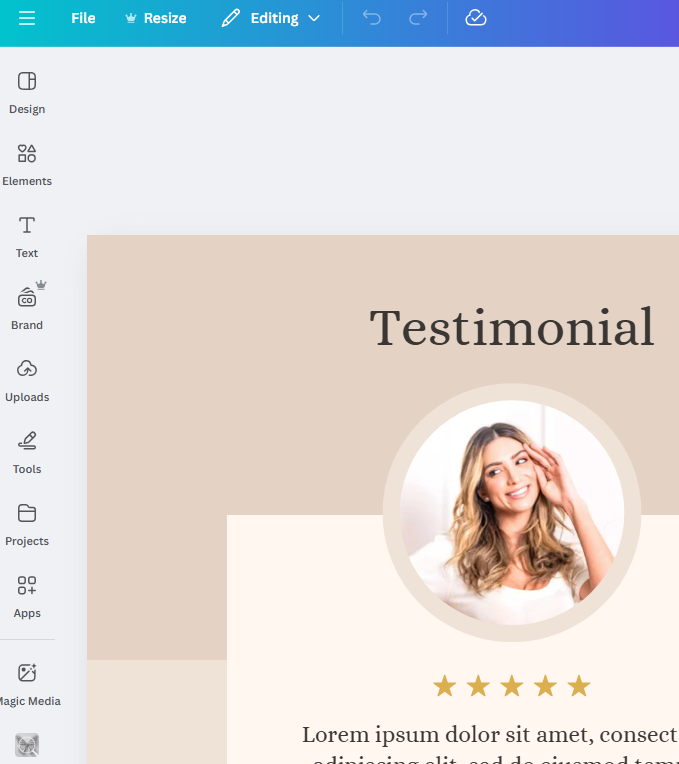
Task: Expand the Editing mode dropdown
Action: [271, 19]
